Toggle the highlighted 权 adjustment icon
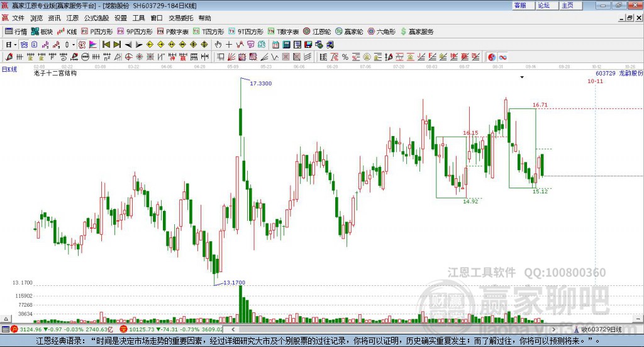Screen dimensions: 644x347 pos(82,45)
